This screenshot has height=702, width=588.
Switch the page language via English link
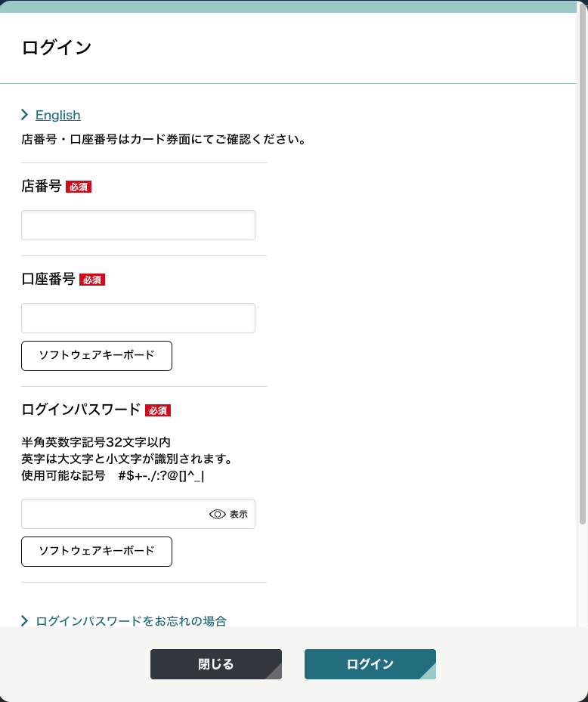(57, 115)
